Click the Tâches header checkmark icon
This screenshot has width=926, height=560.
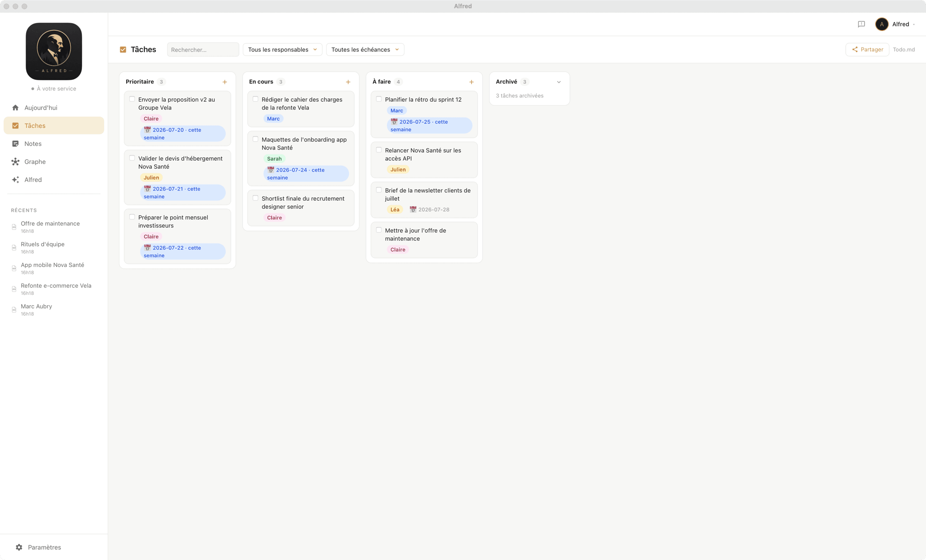point(123,50)
